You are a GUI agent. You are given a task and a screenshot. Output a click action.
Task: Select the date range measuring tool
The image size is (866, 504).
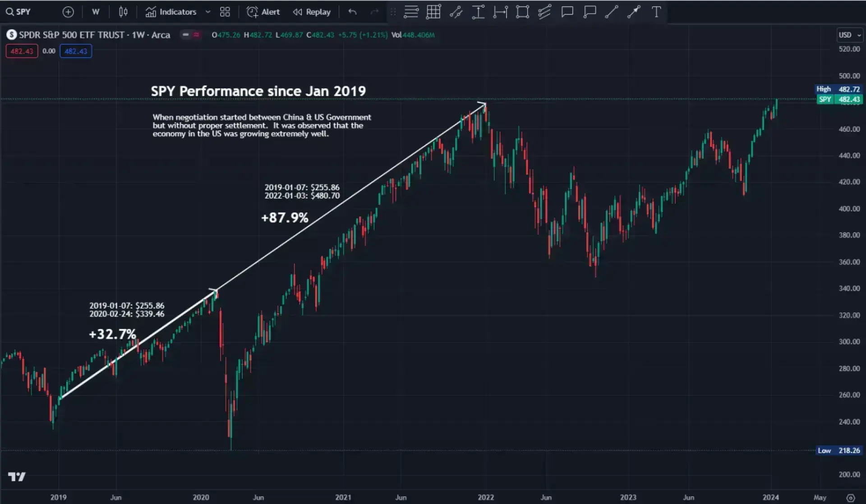click(x=500, y=12)
